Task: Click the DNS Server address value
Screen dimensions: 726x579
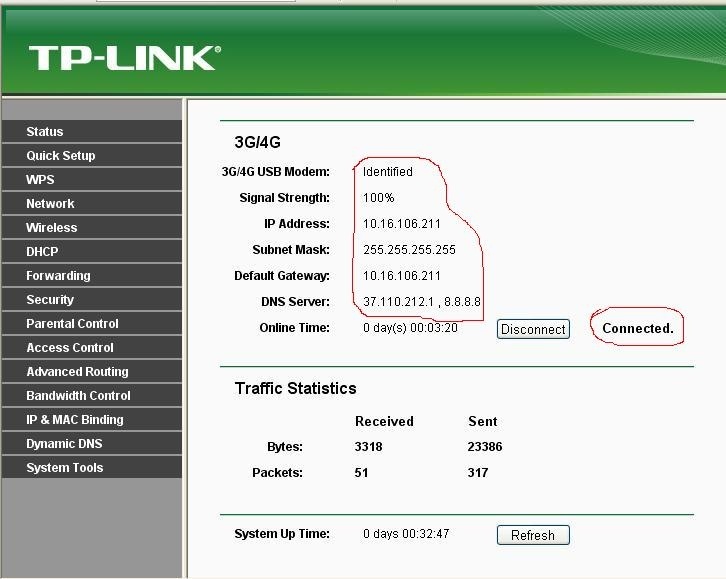Action: (x=421, y=302)
